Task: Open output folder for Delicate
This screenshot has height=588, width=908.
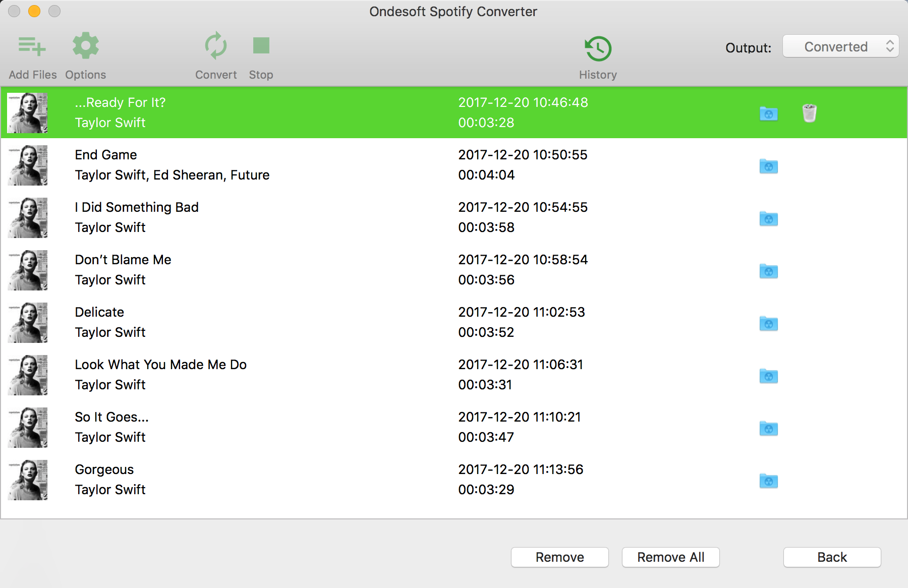Action: [769, 323]
